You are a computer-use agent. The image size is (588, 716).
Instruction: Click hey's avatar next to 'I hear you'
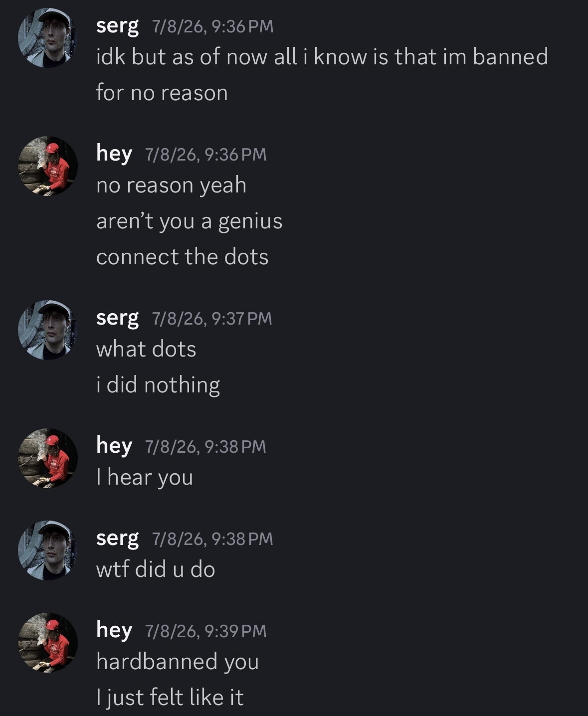point(47,458)
